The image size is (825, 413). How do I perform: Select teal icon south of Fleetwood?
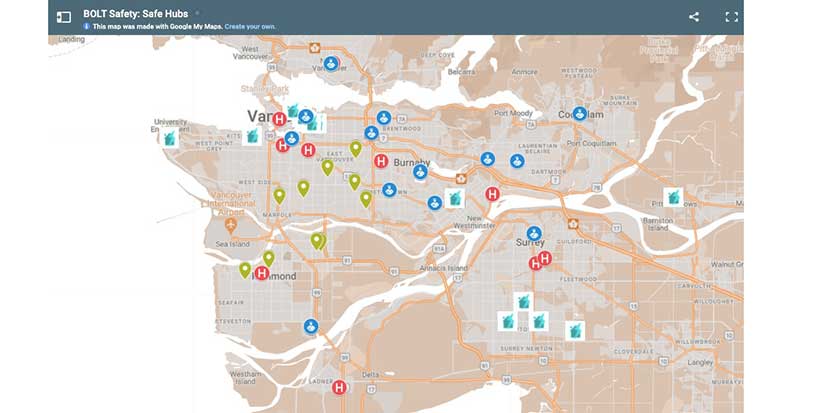click(x=574, y=329)
